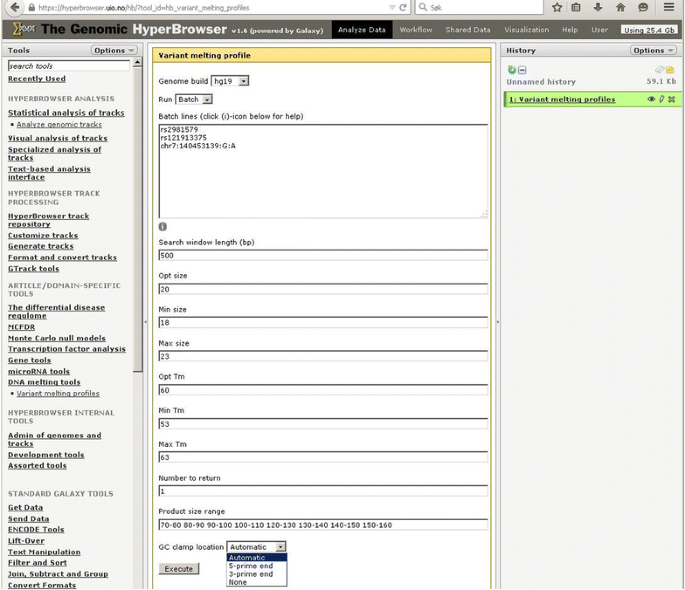
Task: Open the browser downloads arrow icon
Action: point(598,8)
